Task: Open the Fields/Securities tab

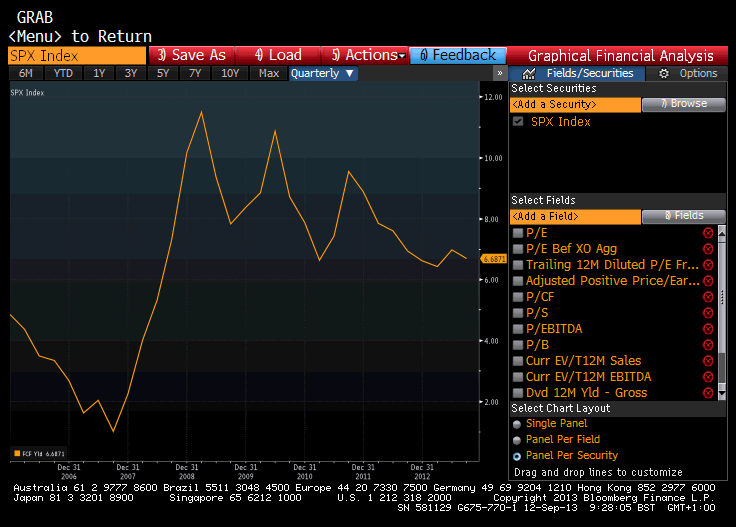Action: pyautogui.click(x=576, y=73)
